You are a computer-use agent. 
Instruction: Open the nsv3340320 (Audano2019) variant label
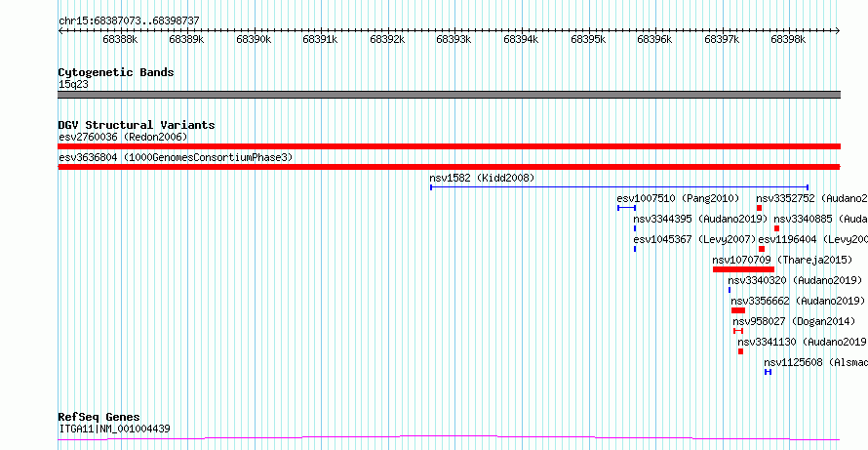[x=795, y=280]
